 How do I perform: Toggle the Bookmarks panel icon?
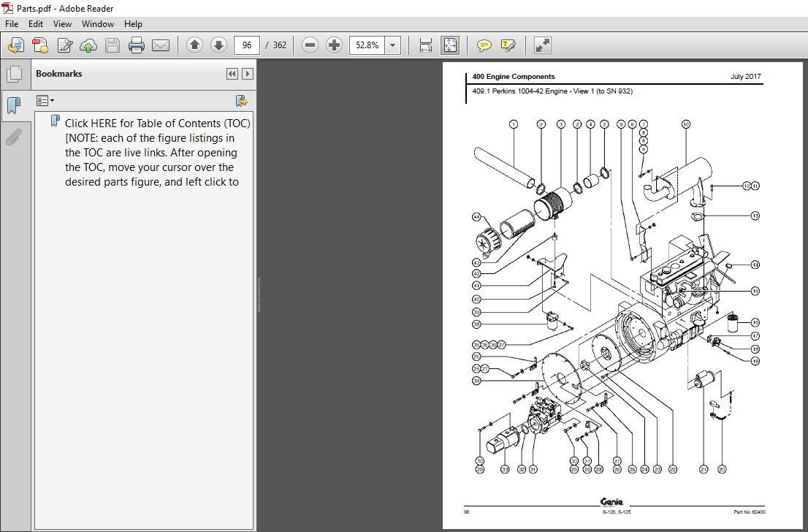[x=15, y=106]
